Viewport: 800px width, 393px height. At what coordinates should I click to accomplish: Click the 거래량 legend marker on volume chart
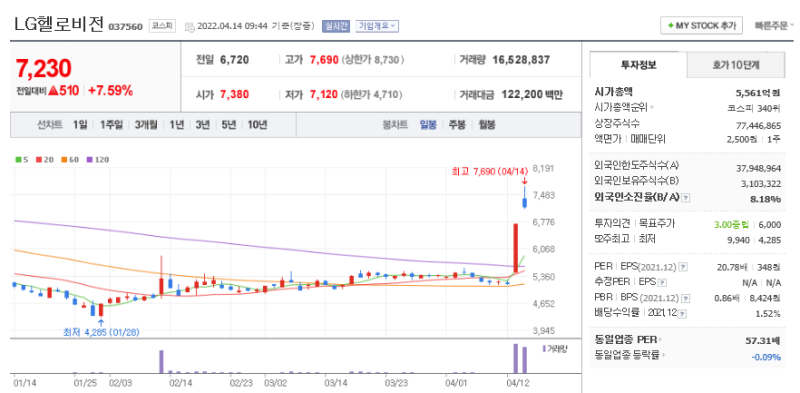point(544,349)
